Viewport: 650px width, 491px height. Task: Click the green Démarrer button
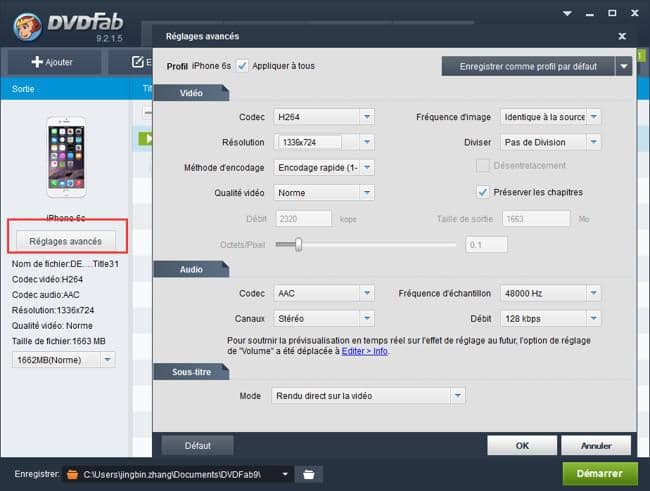click(599, 474)
